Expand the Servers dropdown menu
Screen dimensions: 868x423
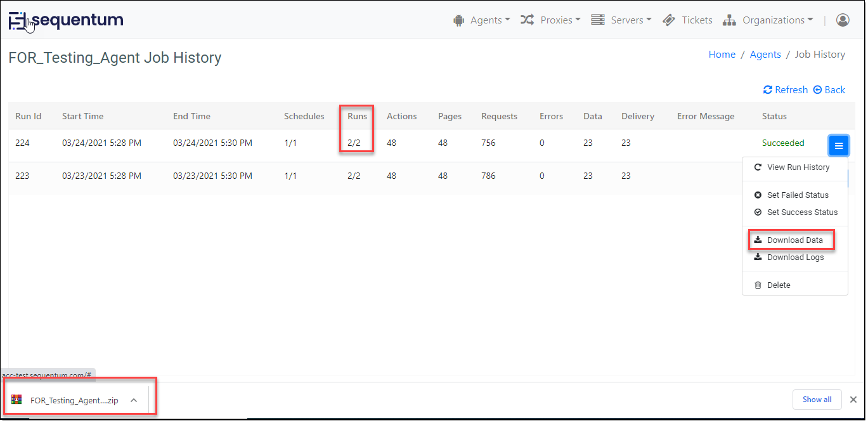621,20
